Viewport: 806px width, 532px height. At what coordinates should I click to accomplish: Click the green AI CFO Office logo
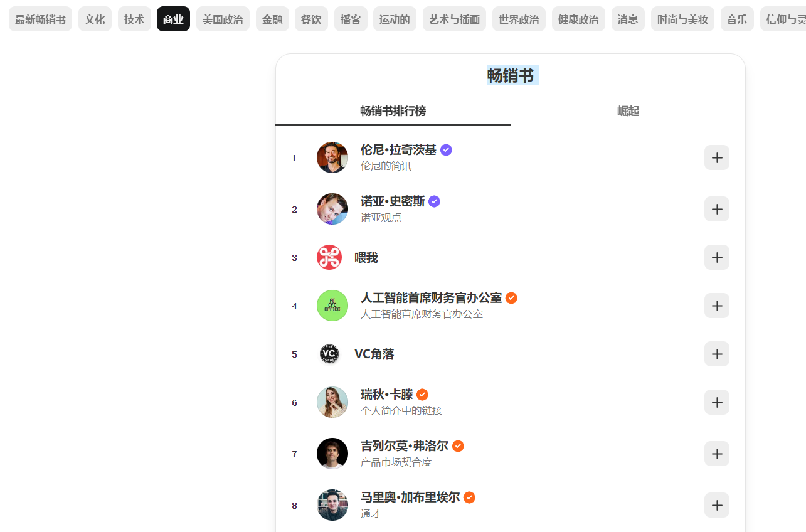(x=332, y=306)
